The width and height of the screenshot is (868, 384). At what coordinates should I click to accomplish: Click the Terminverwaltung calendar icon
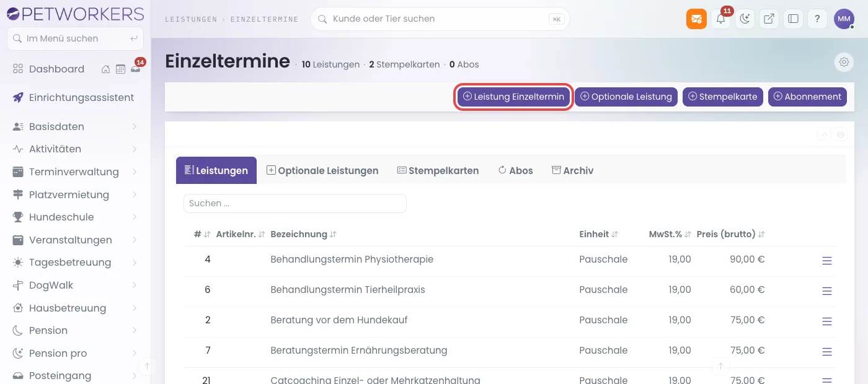[x=18, y=172]
